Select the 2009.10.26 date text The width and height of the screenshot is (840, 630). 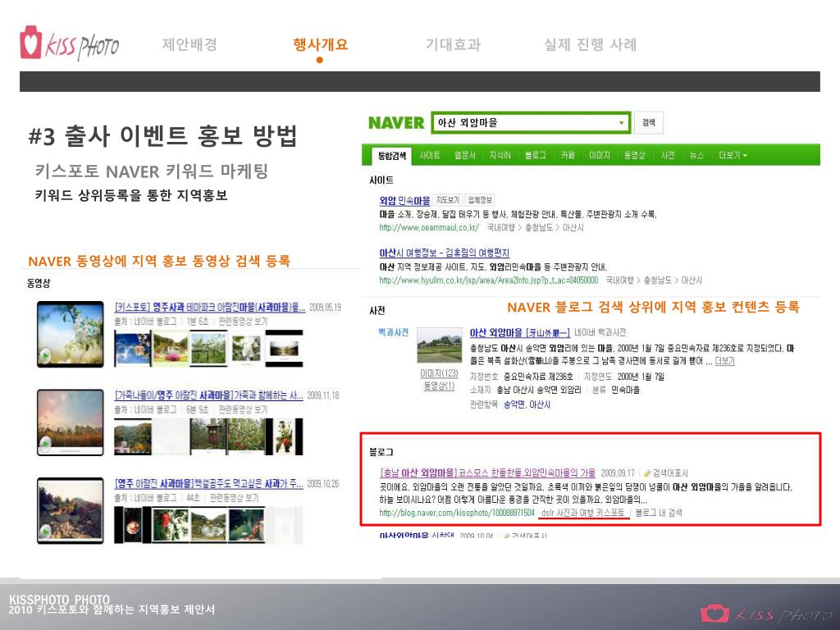click(x=323, y=484)
